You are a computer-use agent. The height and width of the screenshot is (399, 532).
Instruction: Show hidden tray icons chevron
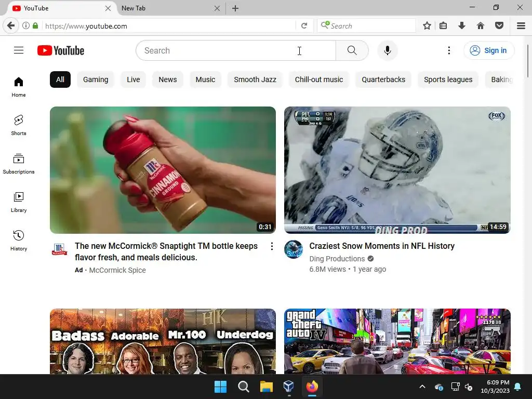pyautogui.click(x=422, y=387)
